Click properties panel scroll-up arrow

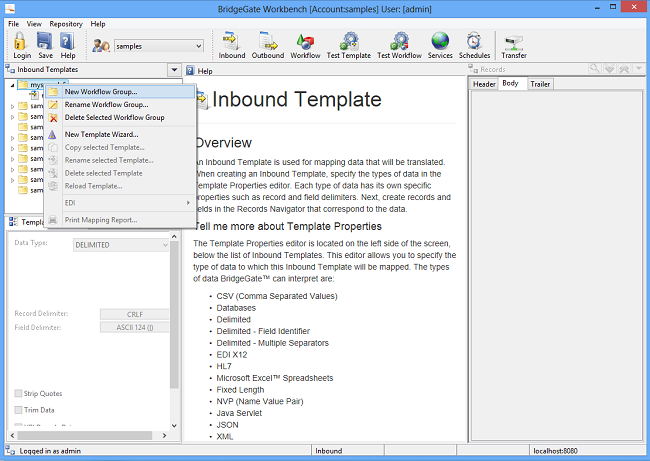coord(174,236)
